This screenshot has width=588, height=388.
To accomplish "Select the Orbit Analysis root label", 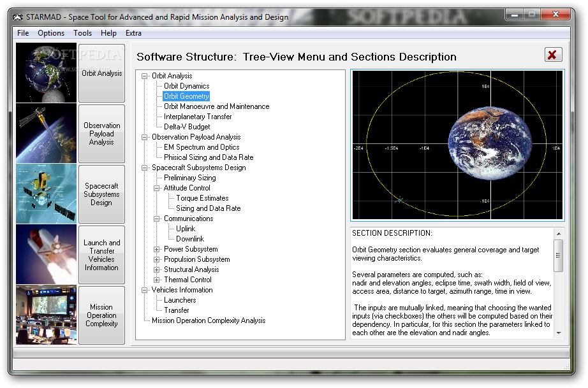I will point(172,76).
